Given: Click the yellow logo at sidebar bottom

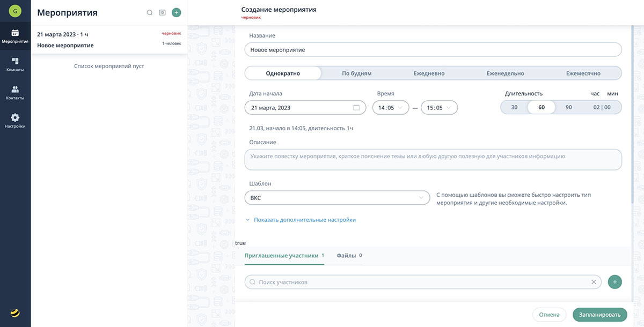Looking at the screenshot, I should [15, 313].
